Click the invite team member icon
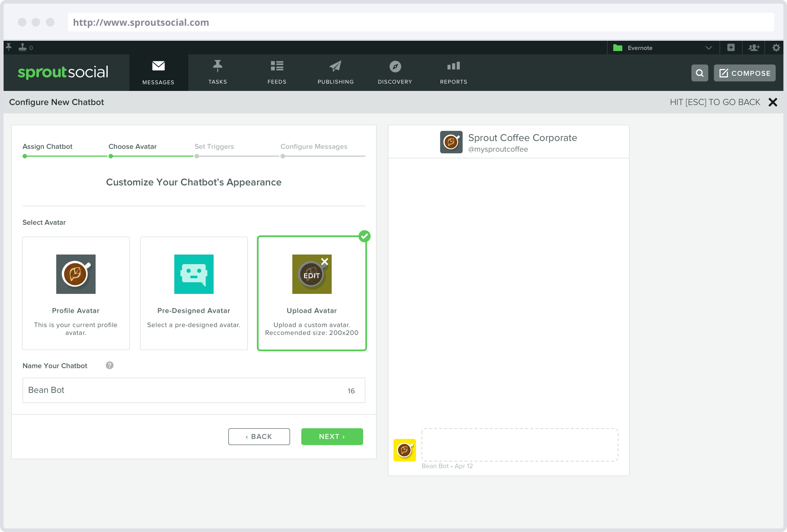Screen dimensions: 787x532 click(x=754, y=48)
